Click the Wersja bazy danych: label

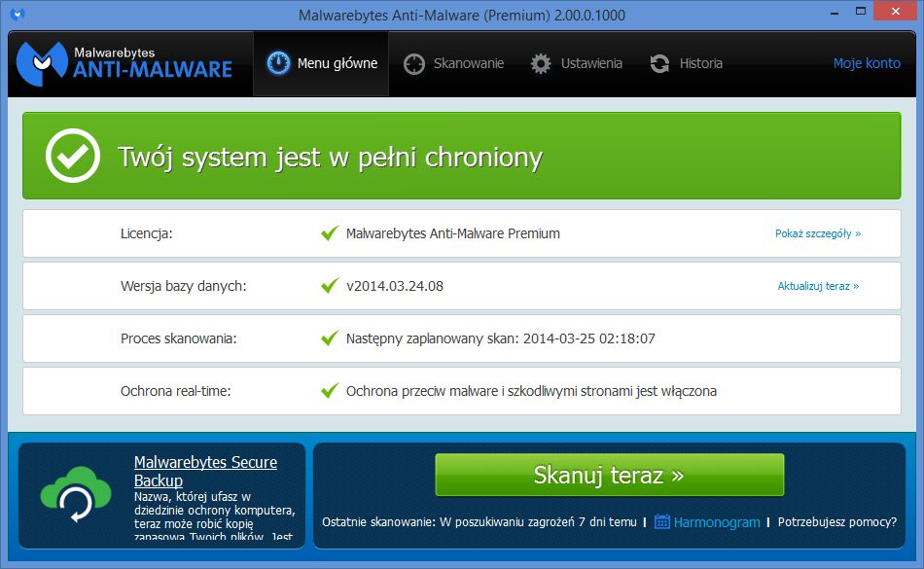tap(183, 286)
